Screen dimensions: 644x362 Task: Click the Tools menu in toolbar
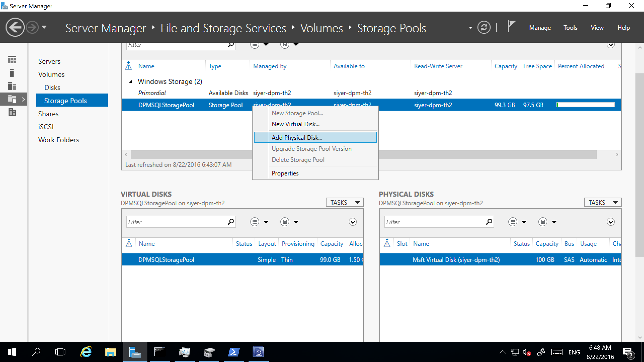click(572, 28)
